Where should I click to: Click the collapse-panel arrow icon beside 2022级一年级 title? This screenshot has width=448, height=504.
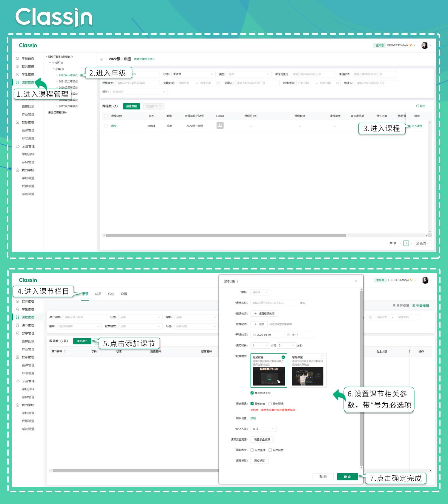(x=102, y=59)
